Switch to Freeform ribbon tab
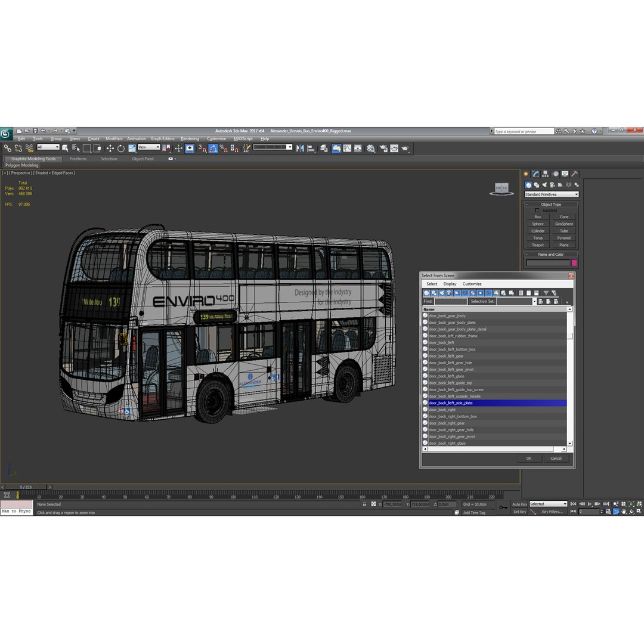 click(x=78, y=159)
